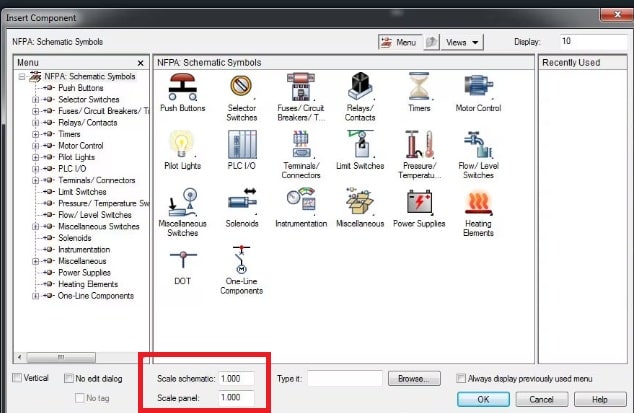The image size is (634, 413).
Task: Click the Scale schematic input field
Action: pyautogui.click(x=237, y=379)
